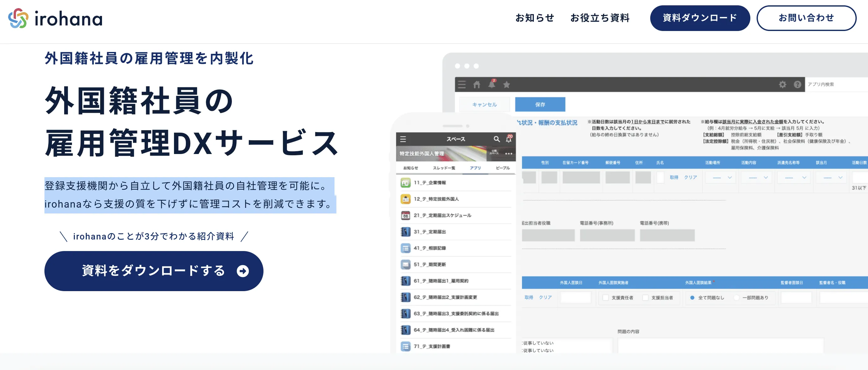Image resolution: width=868 pixels, height=370 pixels.
Task: Click icon for 12_テ_特定技能外国人 app
Action: tap(405, 199)
